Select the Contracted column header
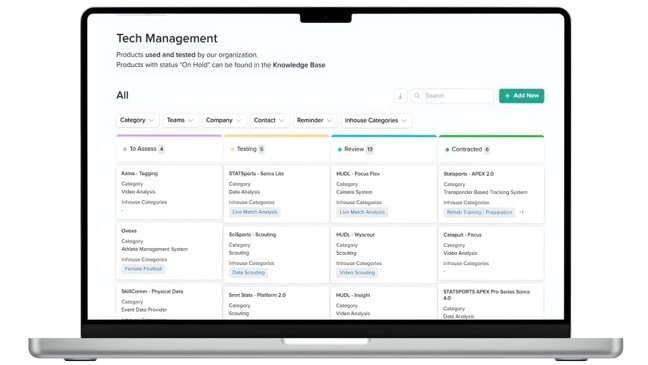Viewport: 648px width, 365px height. [x=491, y=149]
